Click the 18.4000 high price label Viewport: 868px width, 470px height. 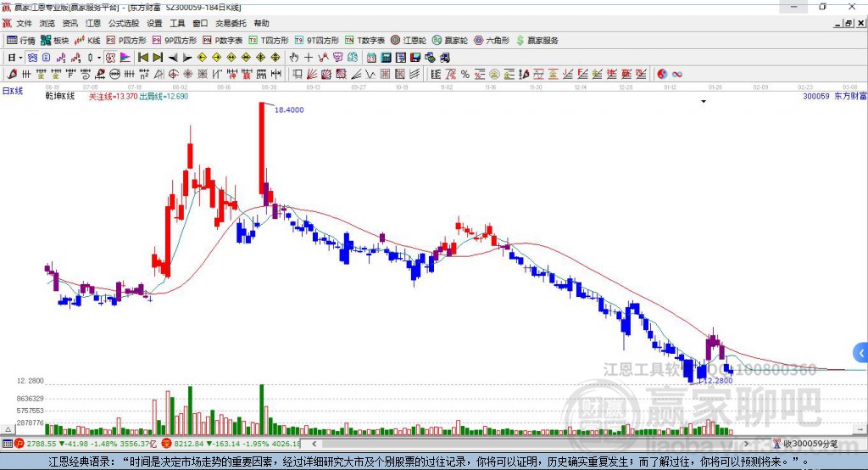pos(289,109)
